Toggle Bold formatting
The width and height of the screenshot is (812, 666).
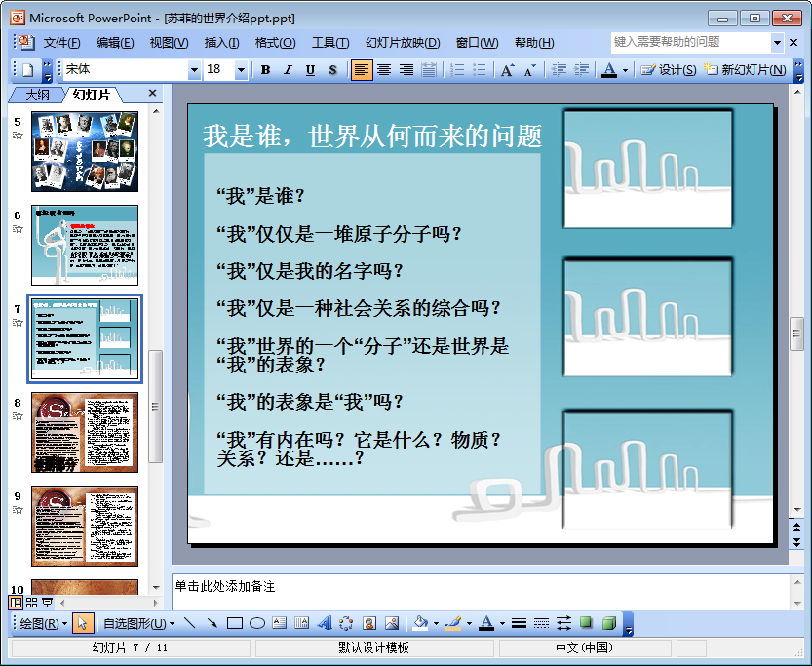pos(266,70)
